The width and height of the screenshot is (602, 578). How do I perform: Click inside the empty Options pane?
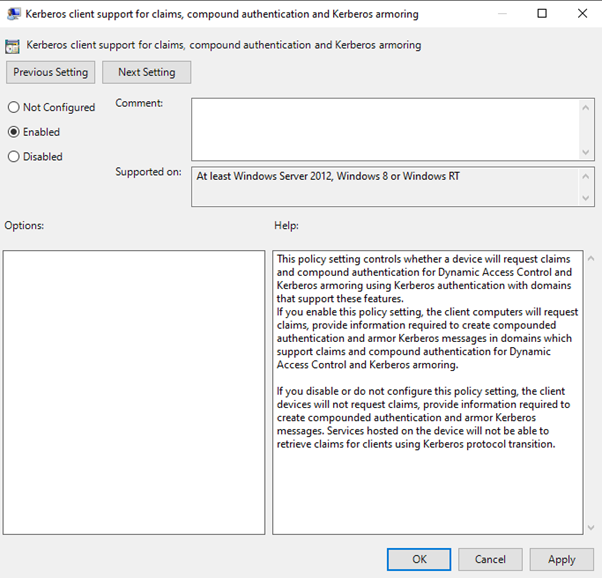(134, 392)
